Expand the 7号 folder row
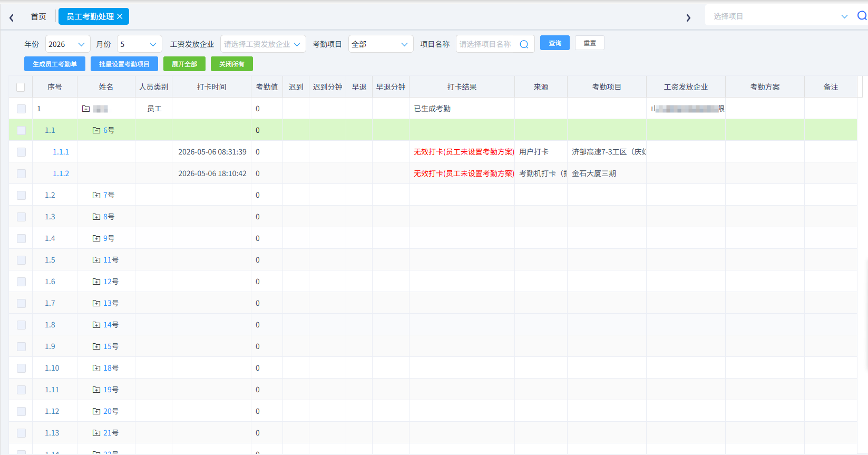The width and height of the screenshot is (868, 455). click(x=96, y=195)
